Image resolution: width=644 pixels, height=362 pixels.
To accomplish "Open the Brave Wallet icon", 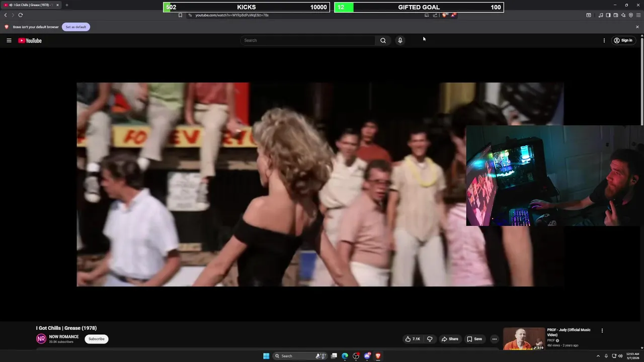I will click(x=616, y=15).
